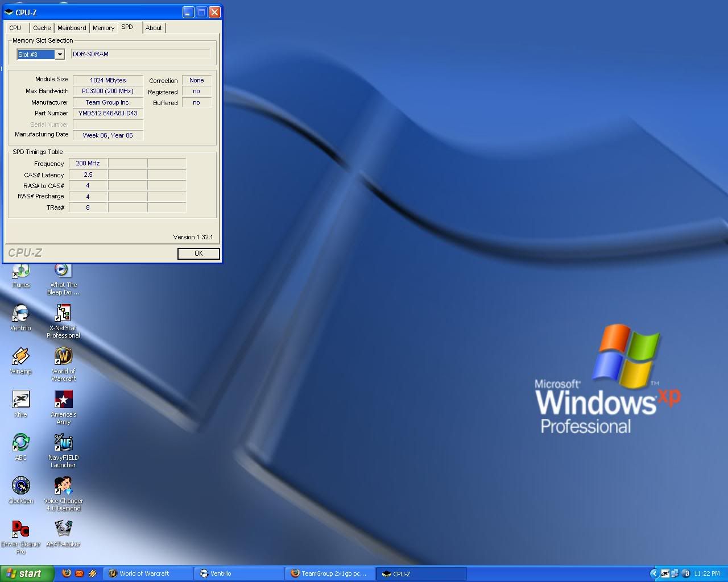
Task: Click the Winamp lightning Quick Launch icon
Action: tap(92, 573)
